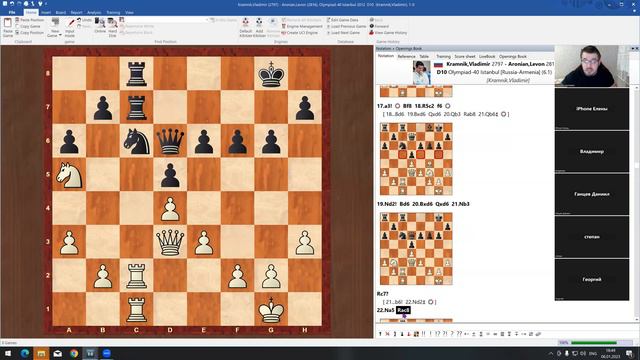Click Kramnik's player photo in game header
The image size is (640, 360).
pos(421,72)
